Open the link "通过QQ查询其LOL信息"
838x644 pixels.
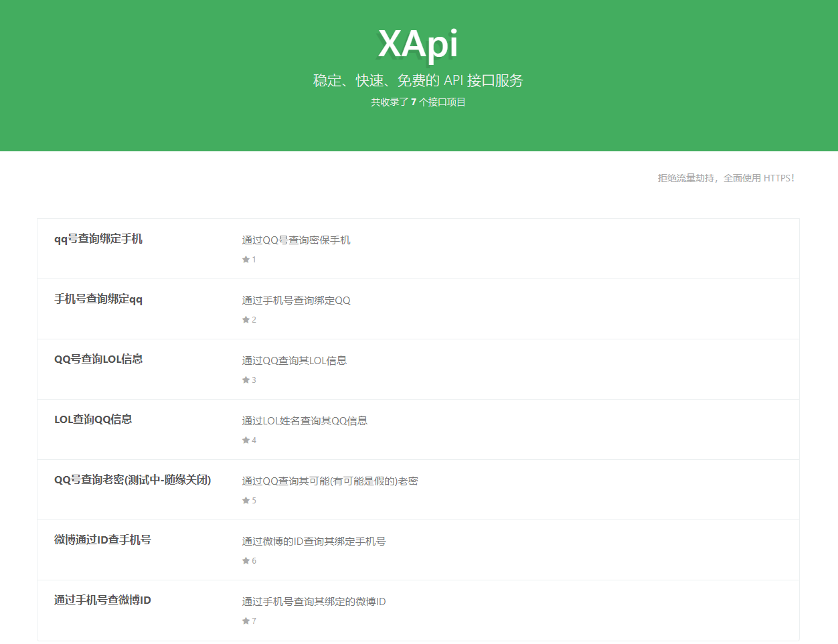click(x=293, y=360)
